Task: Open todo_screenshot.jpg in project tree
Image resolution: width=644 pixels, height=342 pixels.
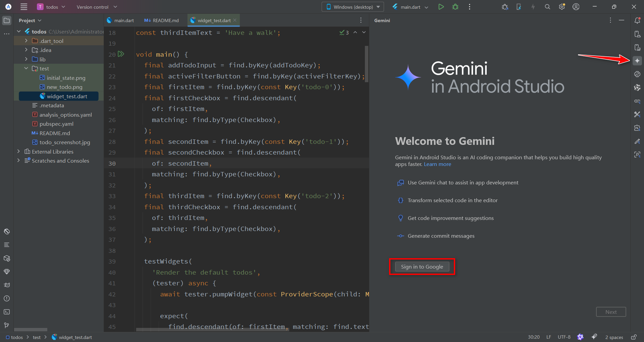Action: tap(65, 142)
